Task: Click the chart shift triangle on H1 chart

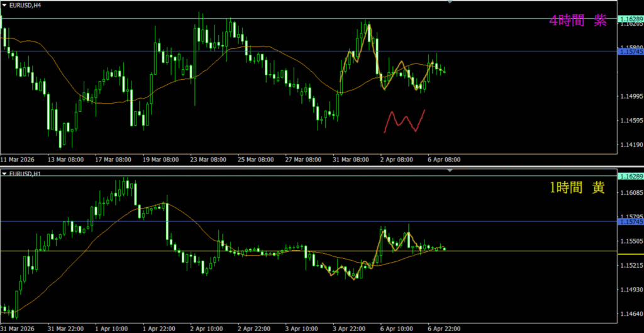Action: pyautogui.click(x=450, y=170)
